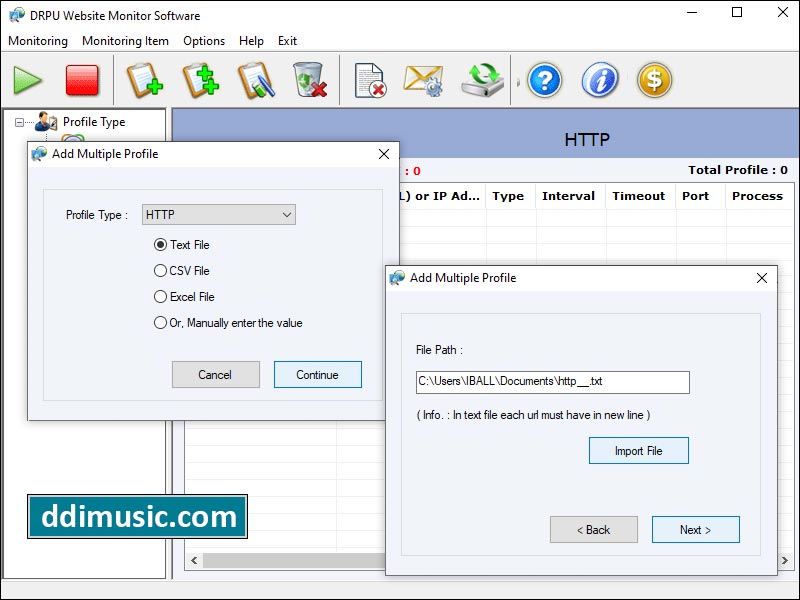The width and height of the screenshot is (800, 600).
Task: Open the Options menu
Action: click(203, 41)
